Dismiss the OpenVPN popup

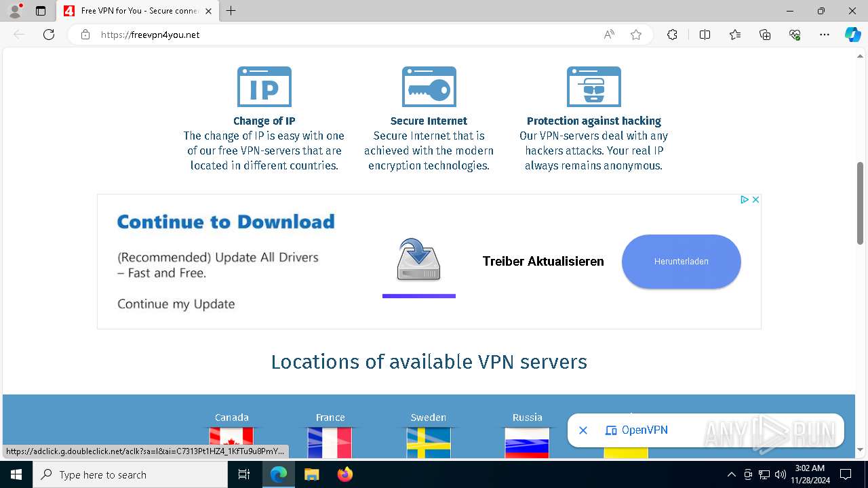[583, 430]
